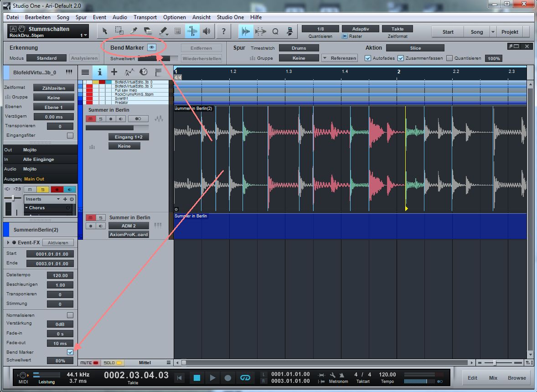Uncheck Bend Marker checkbox in the inspector
This screenshot has height=392, width=537.
point(70,352)
